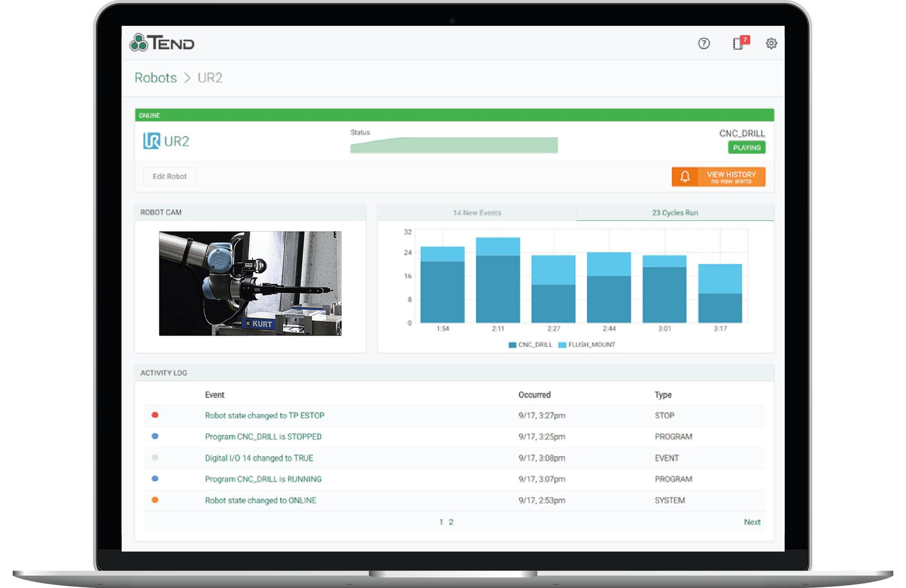Click the Universal Robots UR2 logo icon
The height and width of the screenshot is (588, 906).
click(x=152, y=141)
